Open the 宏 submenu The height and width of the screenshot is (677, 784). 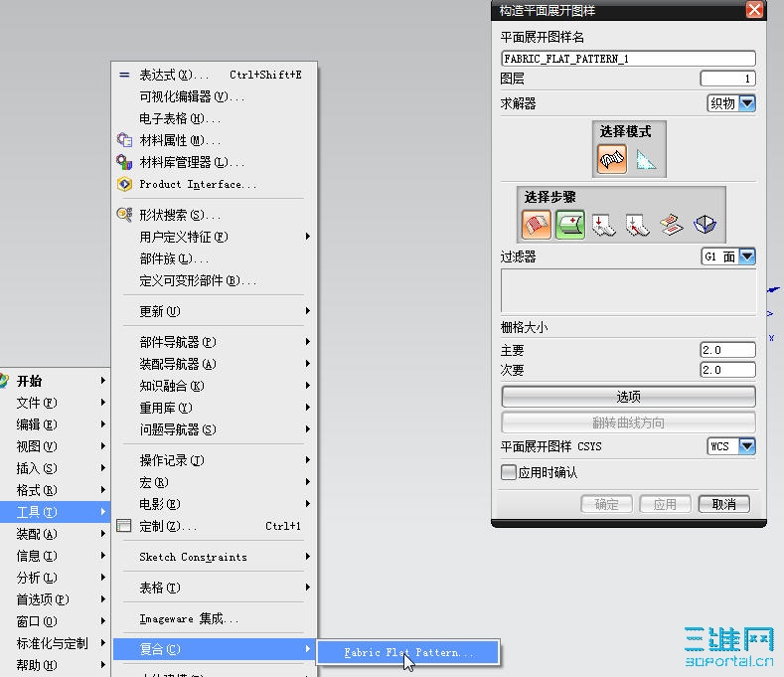tap(215, 482)
